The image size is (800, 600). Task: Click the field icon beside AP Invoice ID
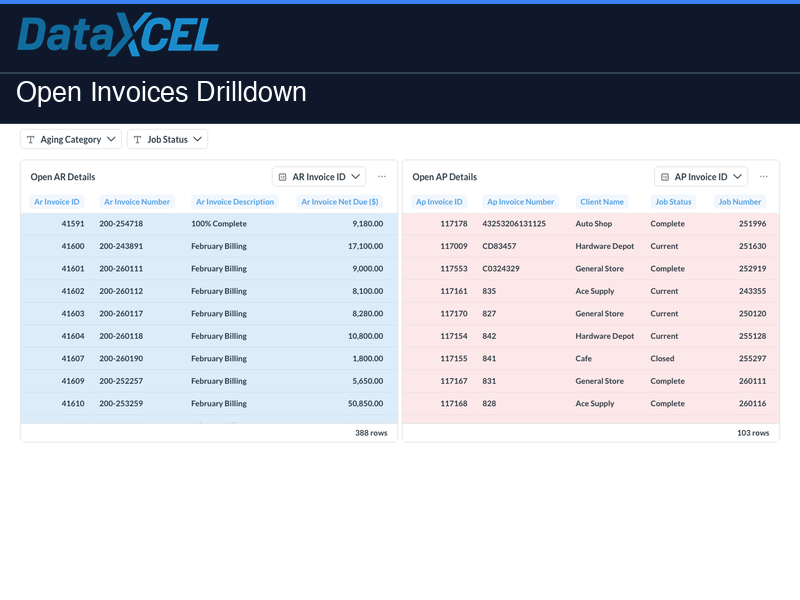(666, 176)
